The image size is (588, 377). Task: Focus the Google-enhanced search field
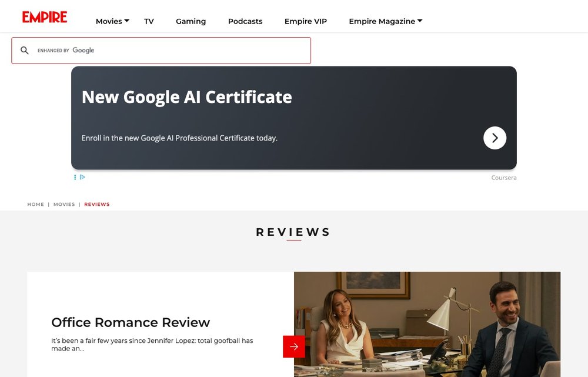[161, 51]
